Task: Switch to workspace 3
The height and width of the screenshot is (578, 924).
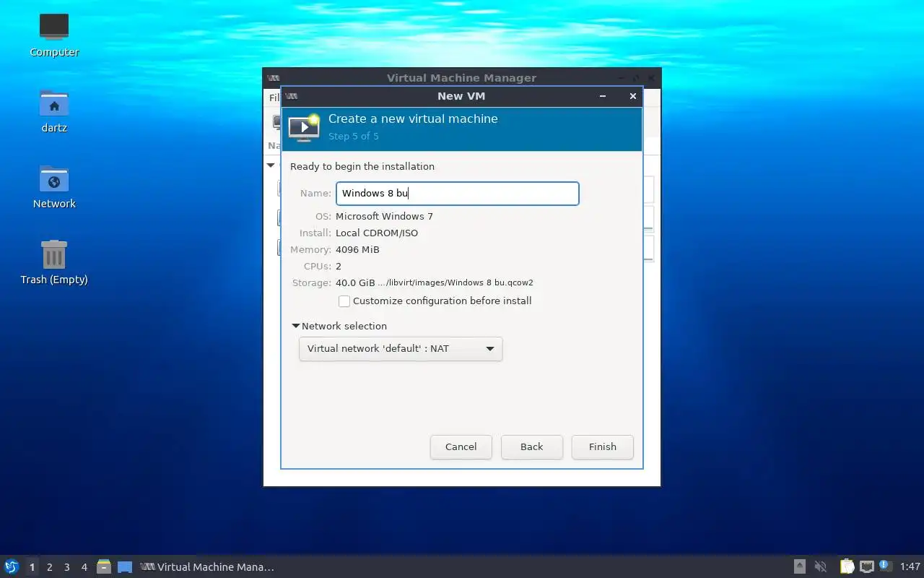Action: pyautogui.click(x=66, y=567)
